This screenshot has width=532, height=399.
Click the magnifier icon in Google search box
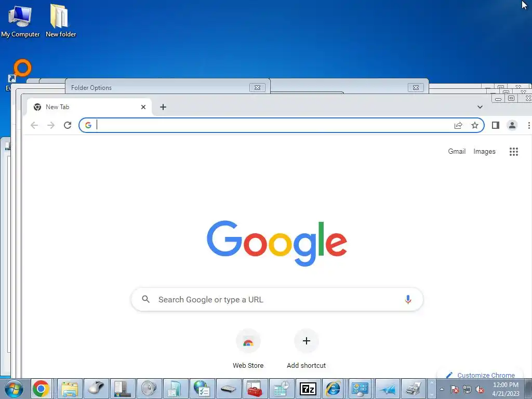(x=146, y=299)
